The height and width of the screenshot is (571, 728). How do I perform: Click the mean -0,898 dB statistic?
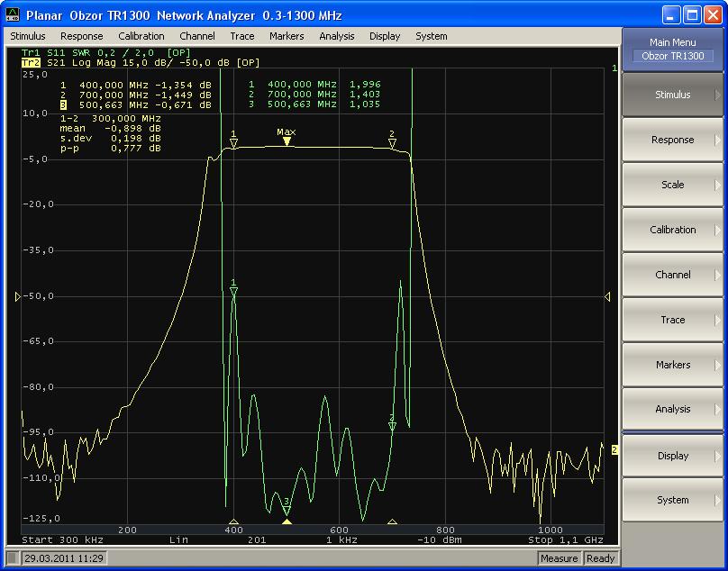(110, 129)
